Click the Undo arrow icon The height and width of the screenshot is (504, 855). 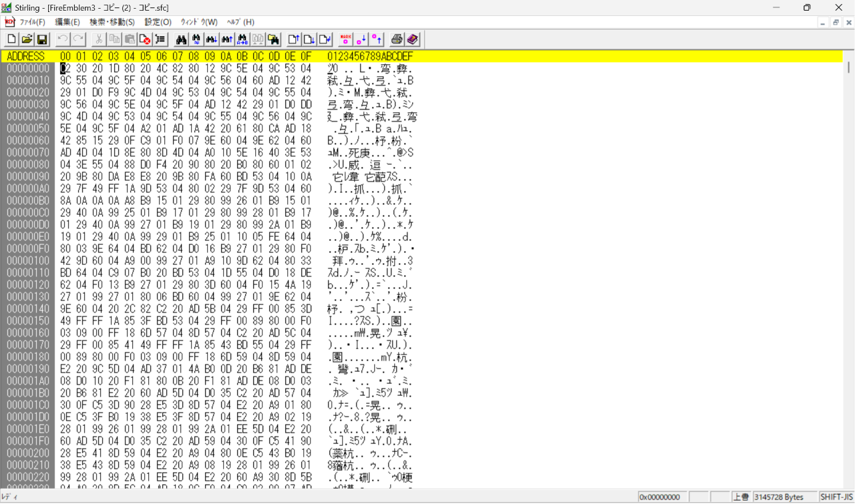[63, 39]
